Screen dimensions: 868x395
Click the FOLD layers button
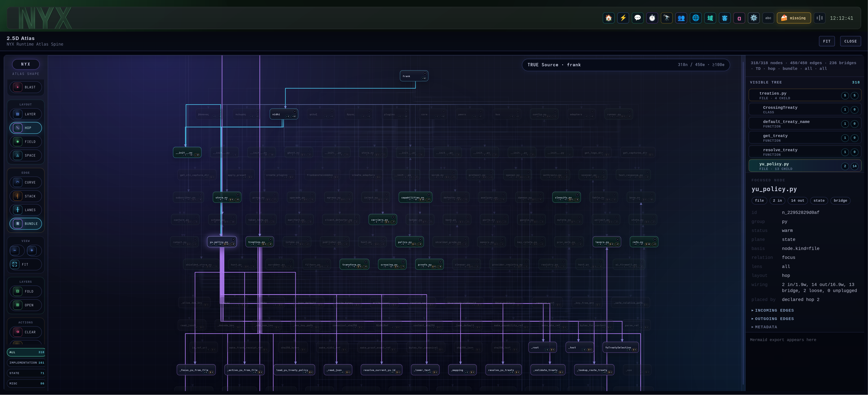tap(26, 291)
